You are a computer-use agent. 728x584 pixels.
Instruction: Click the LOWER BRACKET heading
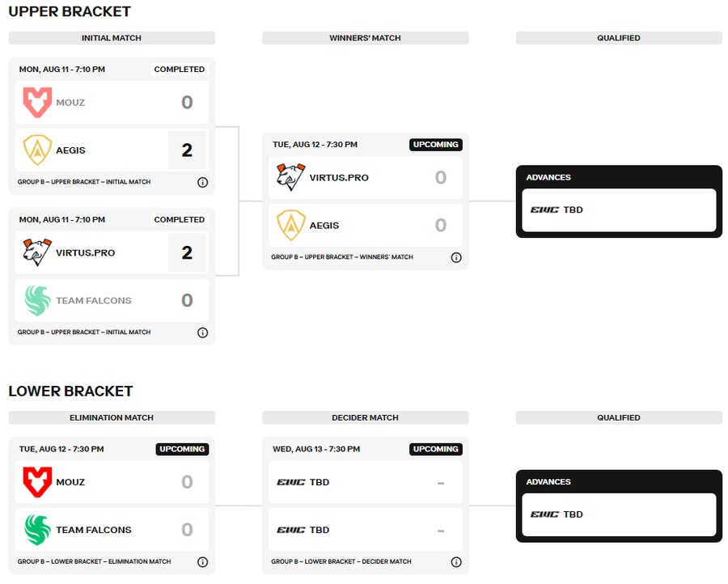[70, 391]
